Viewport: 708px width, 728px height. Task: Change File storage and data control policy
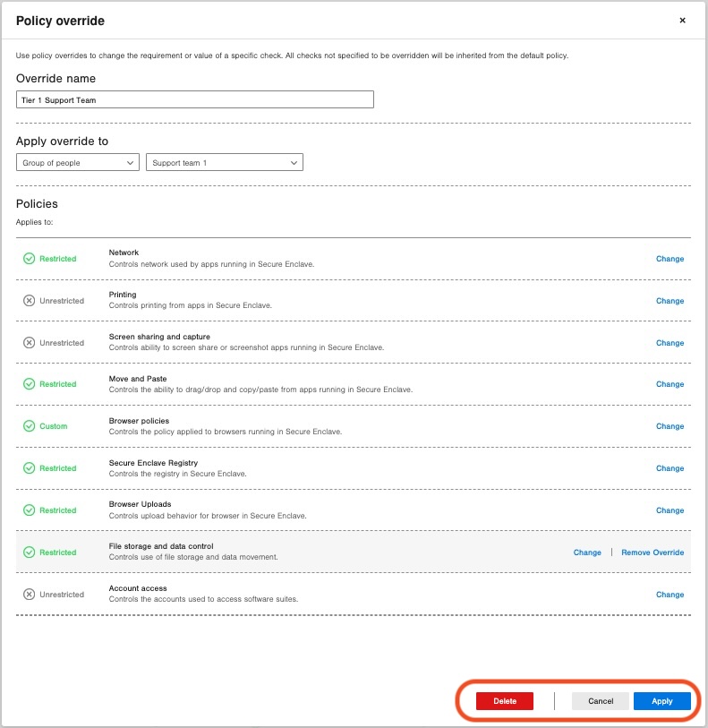pos(587,552)
